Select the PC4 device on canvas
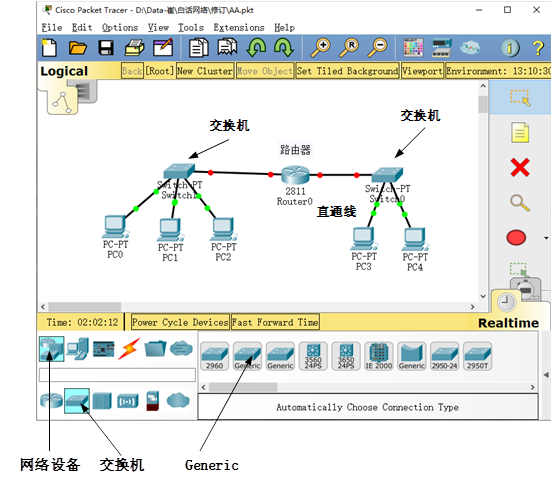 (415, 239)
